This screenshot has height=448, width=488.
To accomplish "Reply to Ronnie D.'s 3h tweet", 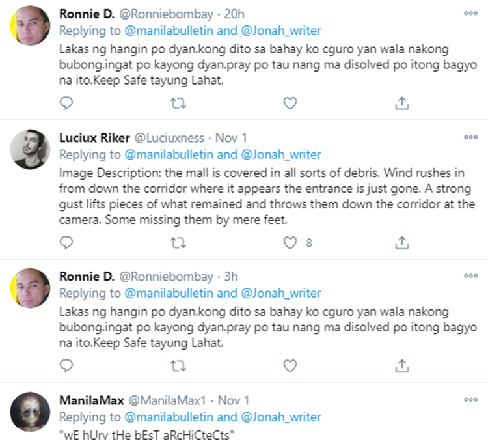I will pyautogui.click(x=66, y=365).
